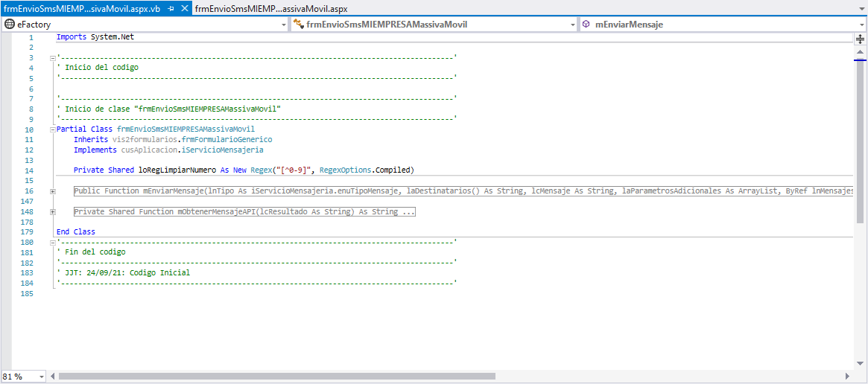
Task: Click the collapsed Public Function mEnviarMensaje box
Action: [x=462, y=191]
